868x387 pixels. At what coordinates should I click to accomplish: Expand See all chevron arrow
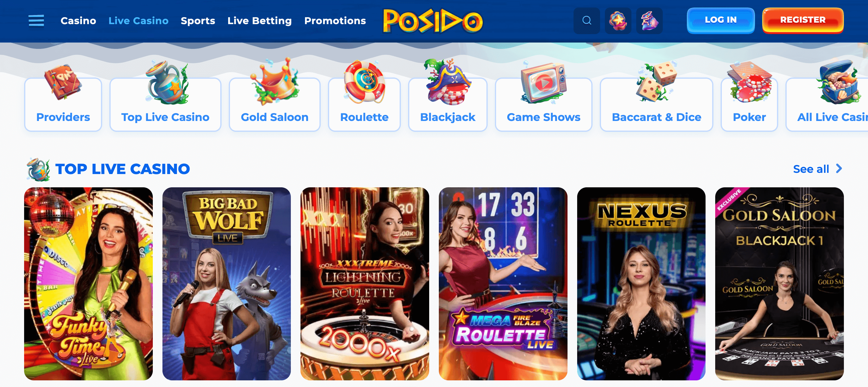[x=839, y=169]
